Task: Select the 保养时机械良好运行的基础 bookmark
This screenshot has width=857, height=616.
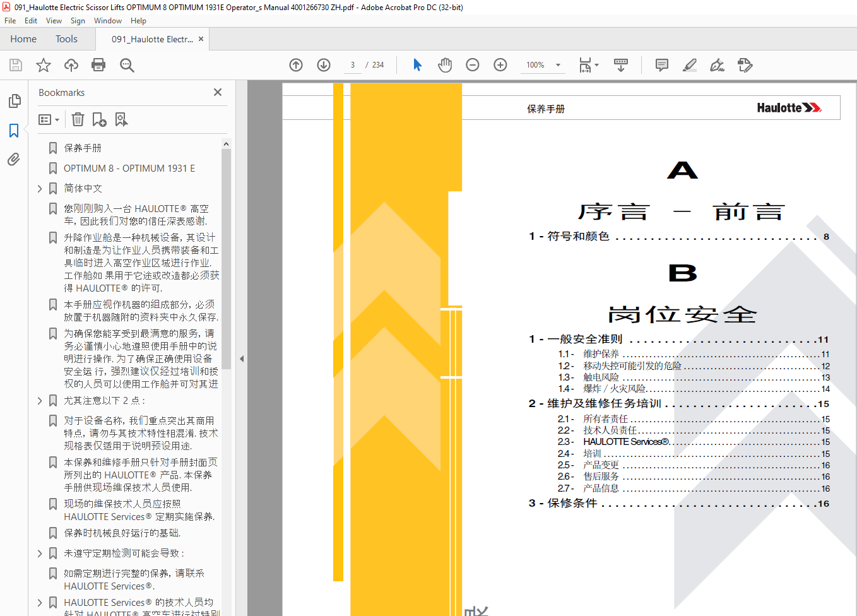Action: coord(122,533)
